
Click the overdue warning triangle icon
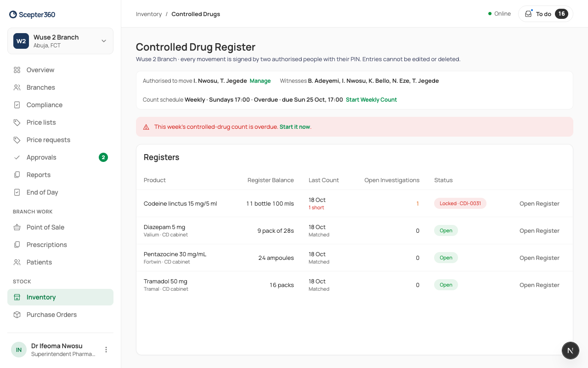[x=146, y=127]
